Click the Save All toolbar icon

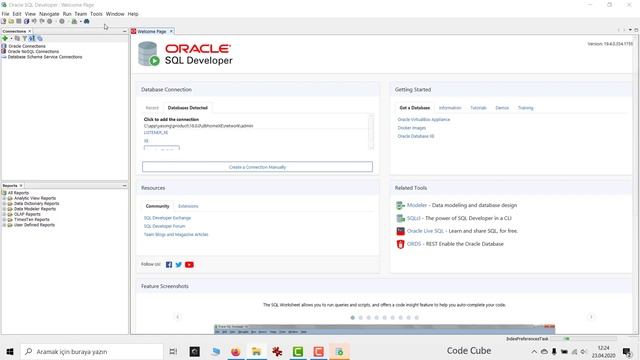tap(27, 21)
